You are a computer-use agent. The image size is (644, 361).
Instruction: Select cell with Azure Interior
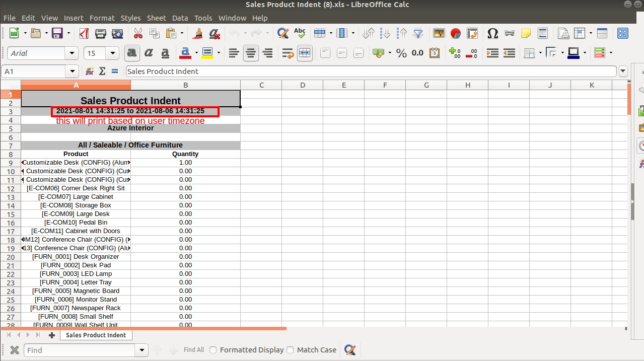pyautogui.click(x=130, y=128)
